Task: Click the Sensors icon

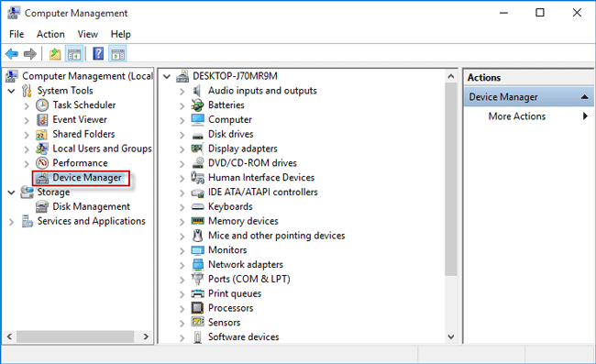Action: [x=198, y=322]
